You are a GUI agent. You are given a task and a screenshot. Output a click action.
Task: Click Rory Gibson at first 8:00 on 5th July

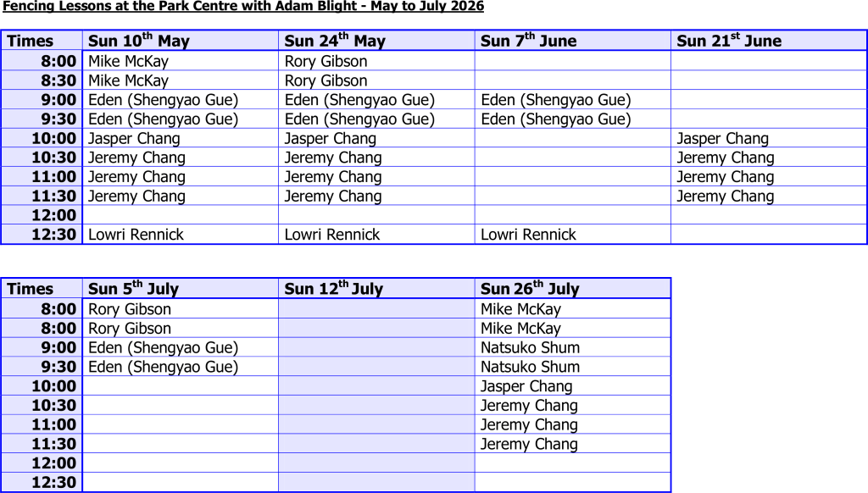(x=130, y=308)
